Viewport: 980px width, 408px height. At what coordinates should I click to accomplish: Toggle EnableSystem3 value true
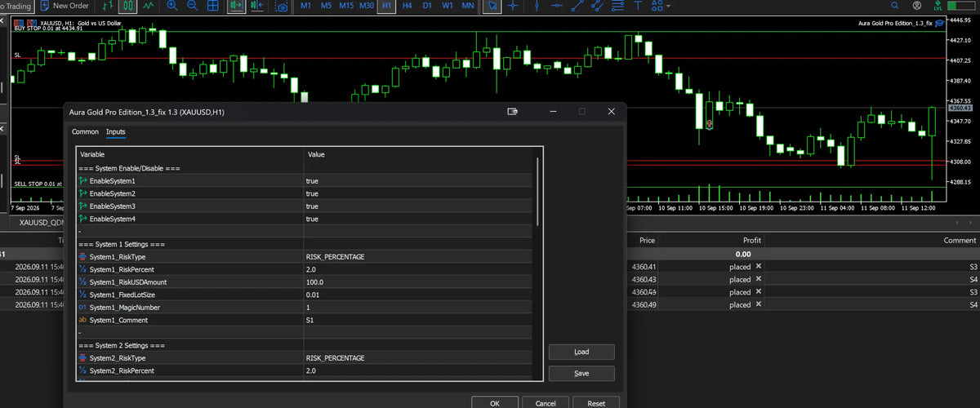[417, 206]
